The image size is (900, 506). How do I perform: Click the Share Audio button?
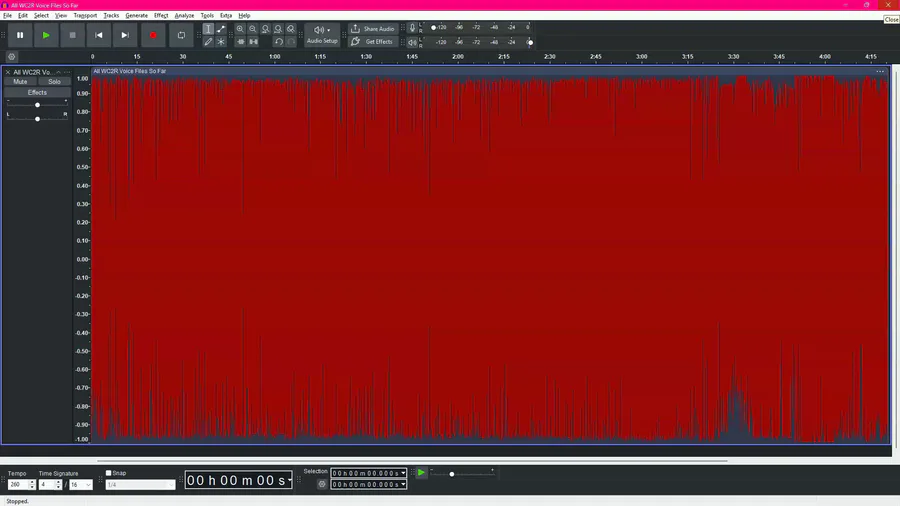pos(373,29)
